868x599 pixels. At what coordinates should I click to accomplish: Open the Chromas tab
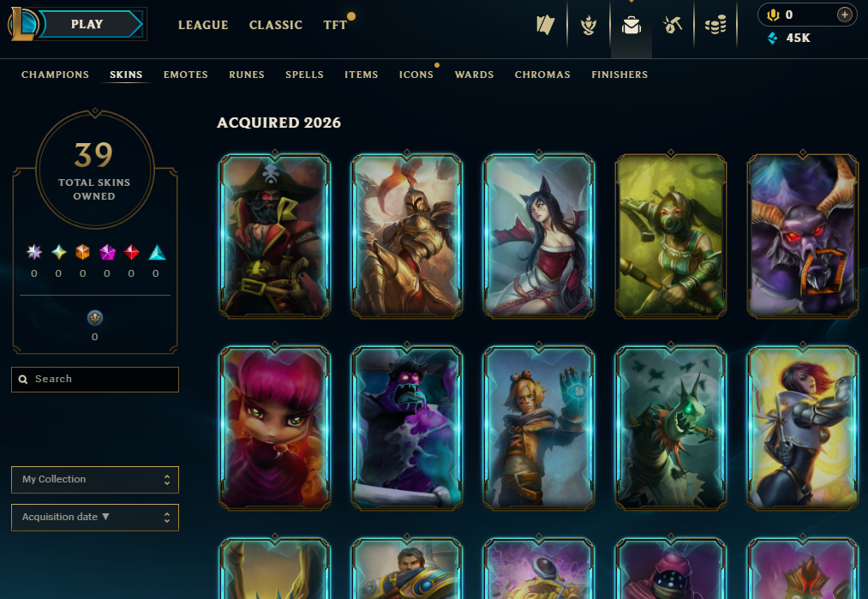[x=542, y=75]
